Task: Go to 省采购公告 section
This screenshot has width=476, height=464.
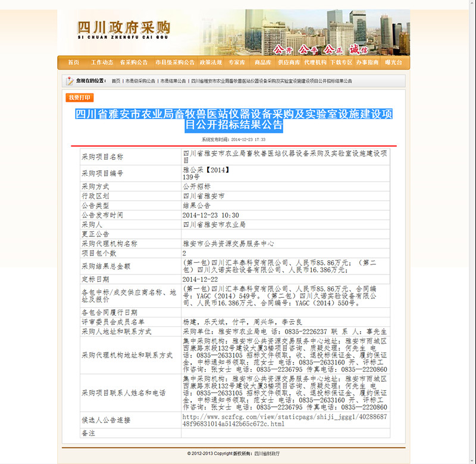Action: pos(134,63)
